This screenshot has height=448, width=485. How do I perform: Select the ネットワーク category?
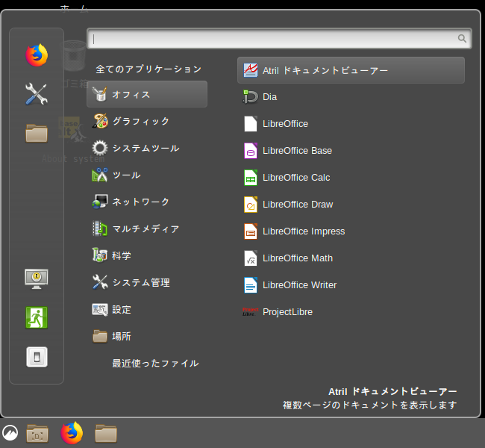coord(147,202)
